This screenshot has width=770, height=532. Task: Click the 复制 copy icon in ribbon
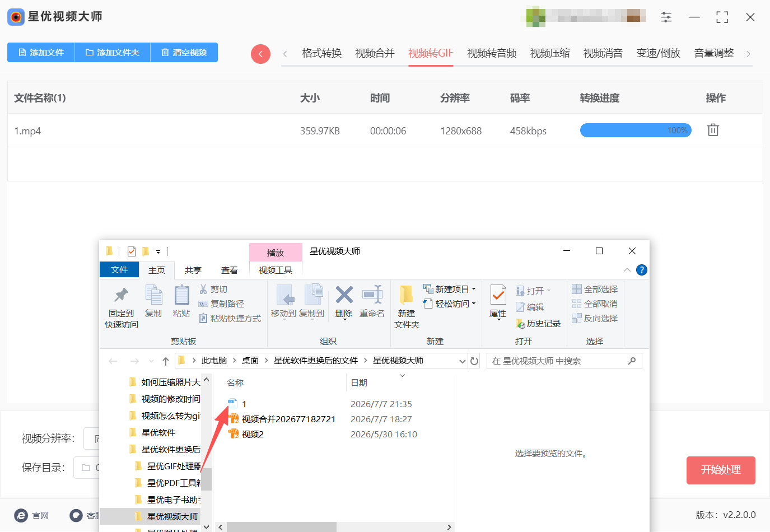pos(153,295)
